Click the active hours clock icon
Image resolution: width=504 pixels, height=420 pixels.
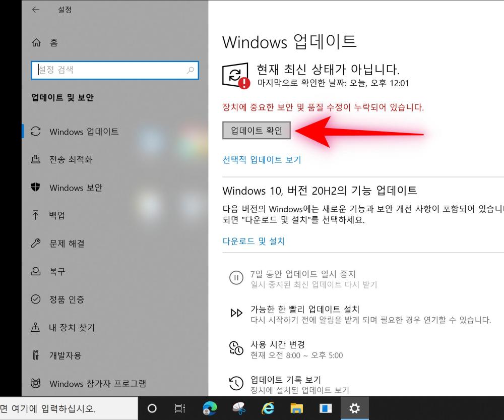point(236,348)
